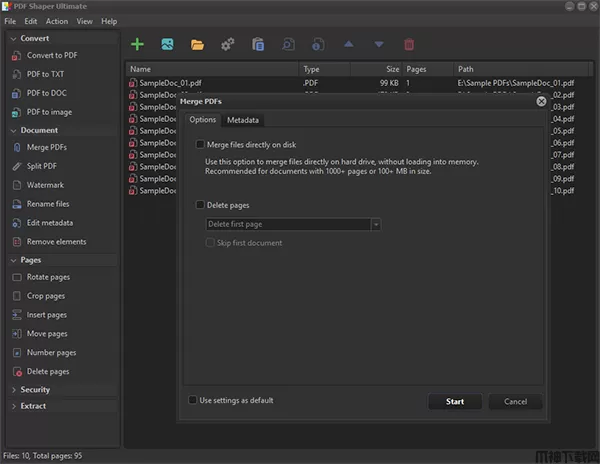
Task: Click the move up arrow icon
Action: (348, 44)
